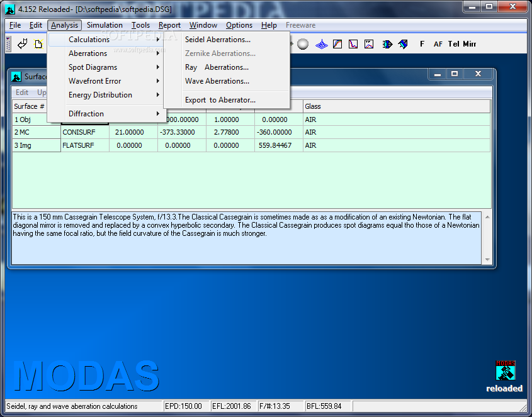The height and width of the screenshot is (417, 532).
Task: Choose Seidel Aberrations... from the submenu
Action: [227, 40]
